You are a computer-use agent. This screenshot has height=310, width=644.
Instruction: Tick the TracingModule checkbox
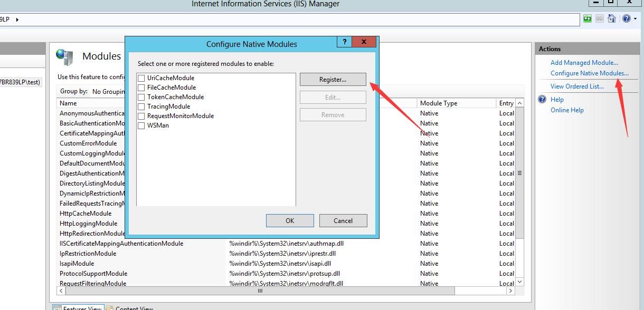coord(141,106)
